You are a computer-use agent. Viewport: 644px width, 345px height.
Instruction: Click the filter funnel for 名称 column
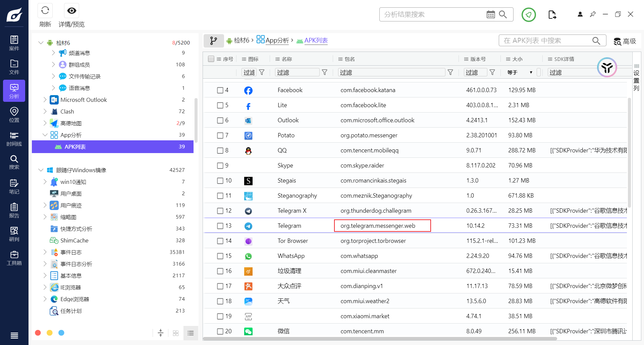tap(325, 72)
